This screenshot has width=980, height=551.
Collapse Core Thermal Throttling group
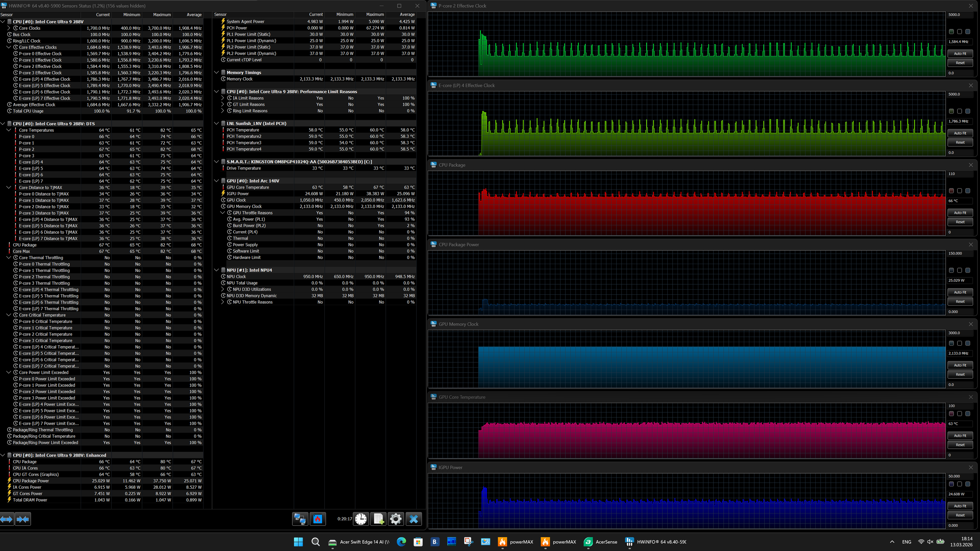(9, 258)
